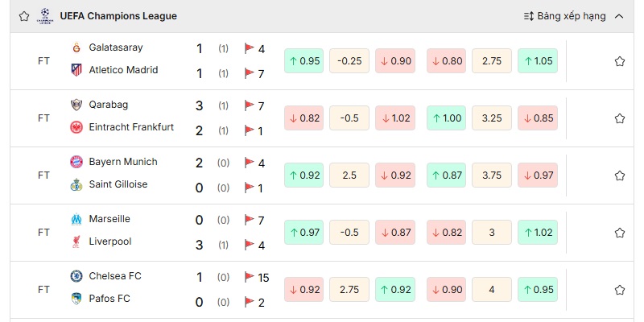Open the Bayern Munich team name link
The height and width of the screenshot is (322, 644).
[x=123, y=162]
